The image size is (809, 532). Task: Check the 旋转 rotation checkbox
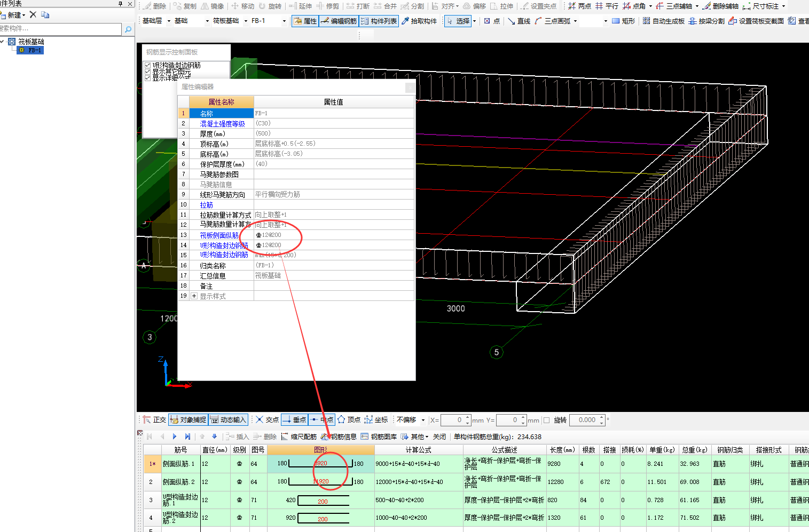pos(546,420)
